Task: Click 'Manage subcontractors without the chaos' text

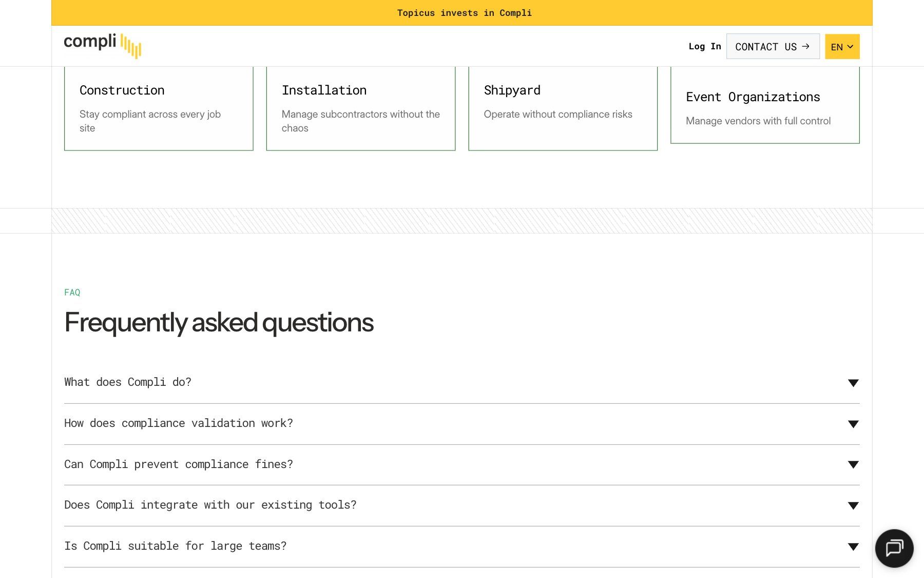Action: pyautogui.click(x=361, y=121)
